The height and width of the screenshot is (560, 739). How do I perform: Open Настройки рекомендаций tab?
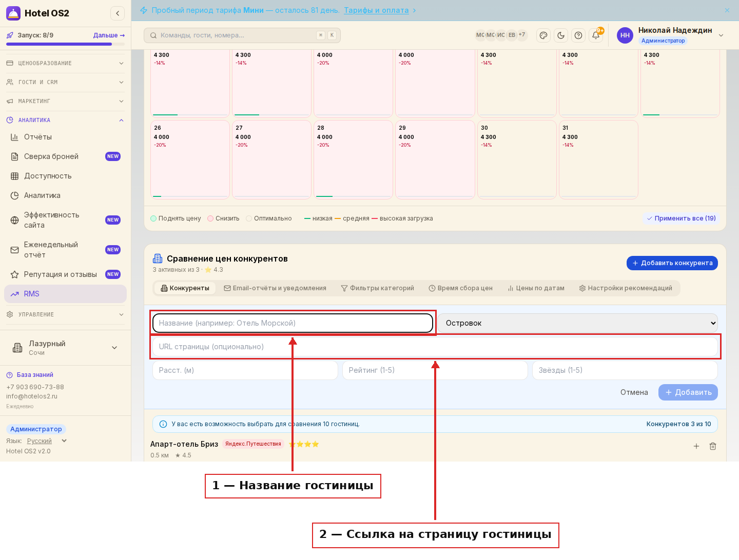click(x=626, y=288)
